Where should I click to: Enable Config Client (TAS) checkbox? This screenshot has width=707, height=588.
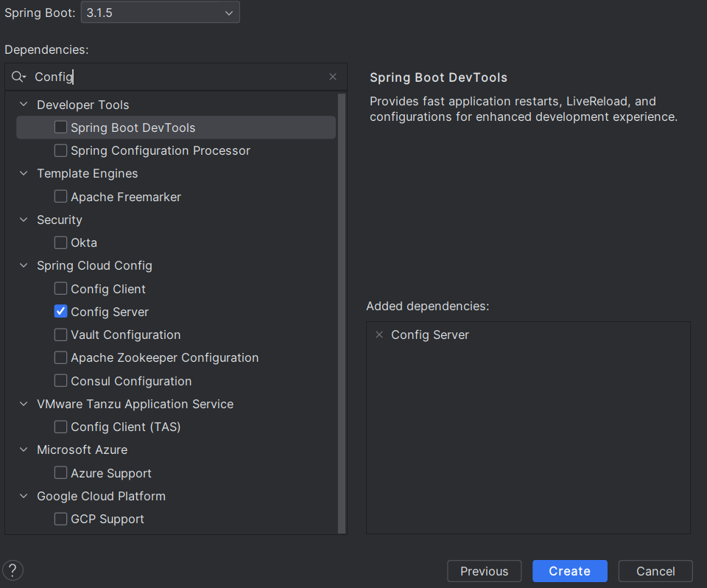tap(60, 427)
